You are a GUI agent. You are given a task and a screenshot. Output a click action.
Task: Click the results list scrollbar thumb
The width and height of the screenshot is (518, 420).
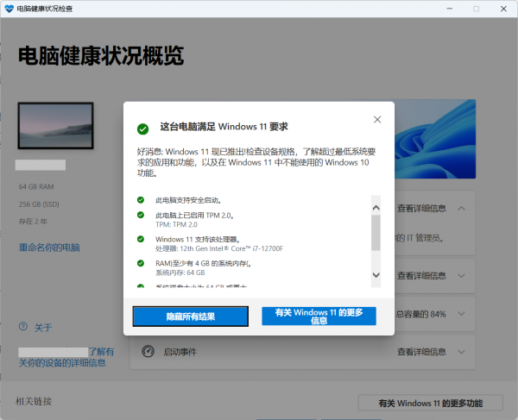(376, 233)
